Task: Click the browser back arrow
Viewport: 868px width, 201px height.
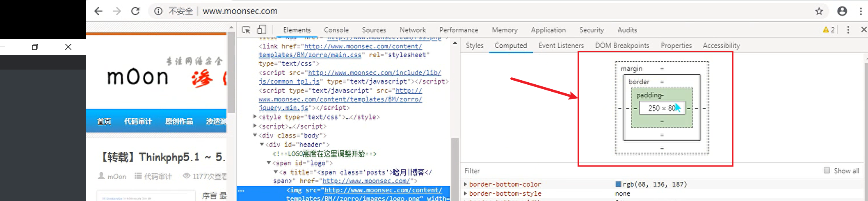Action: click(98, 11)
